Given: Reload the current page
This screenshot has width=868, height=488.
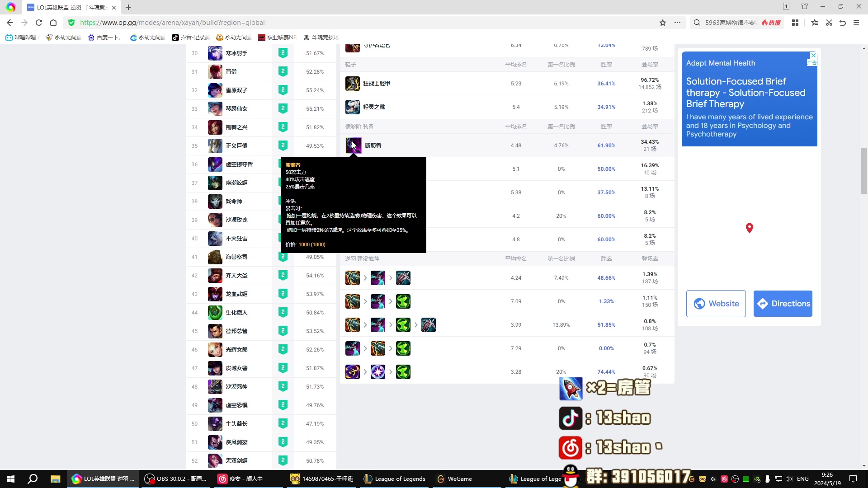Looking at the screenshot, I should click(x=39, y=23).
